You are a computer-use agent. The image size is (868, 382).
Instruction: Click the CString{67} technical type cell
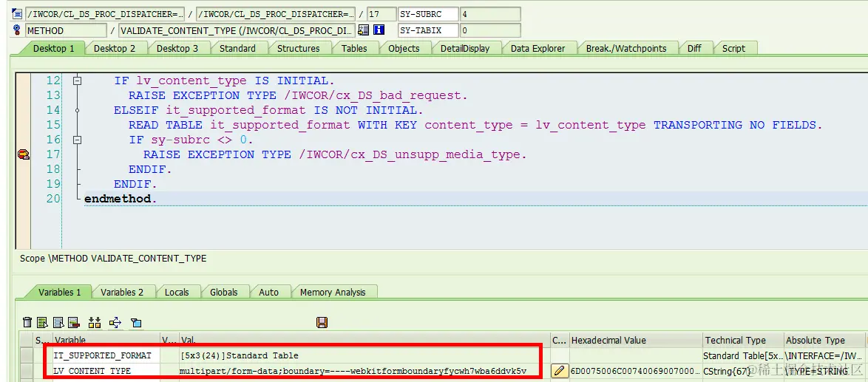743,370
